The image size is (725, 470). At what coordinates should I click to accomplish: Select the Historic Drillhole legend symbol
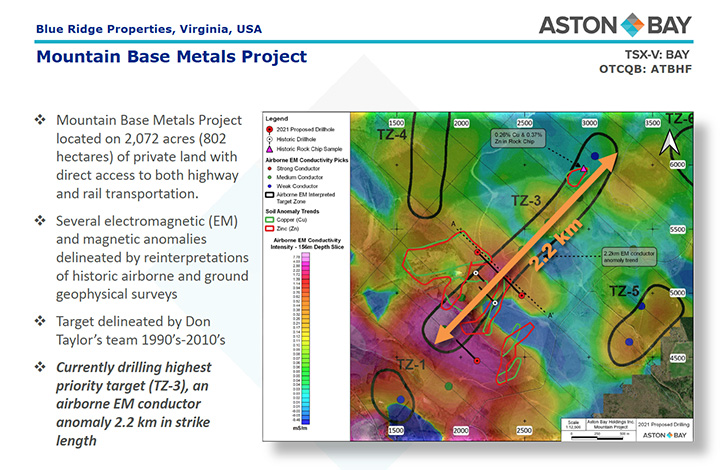[x=270, y=139]
